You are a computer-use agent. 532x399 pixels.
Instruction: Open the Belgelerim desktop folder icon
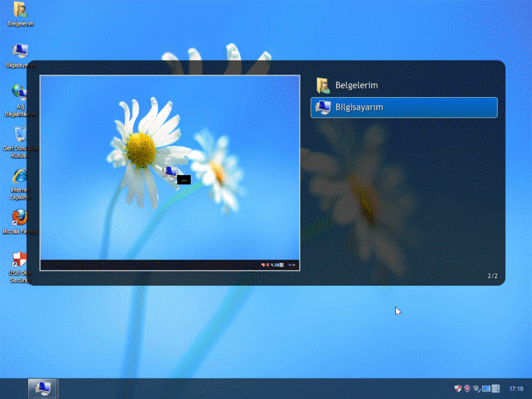pyautogui.click(x=20, y=10)
